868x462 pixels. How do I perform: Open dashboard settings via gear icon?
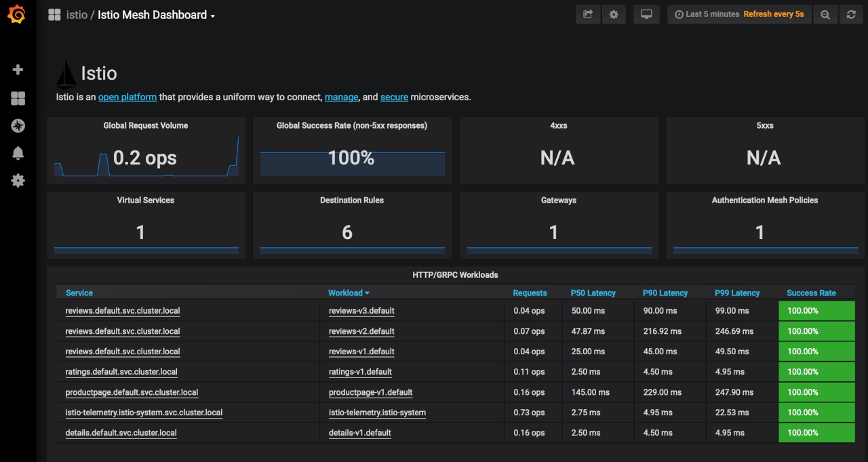coord(614,14)
